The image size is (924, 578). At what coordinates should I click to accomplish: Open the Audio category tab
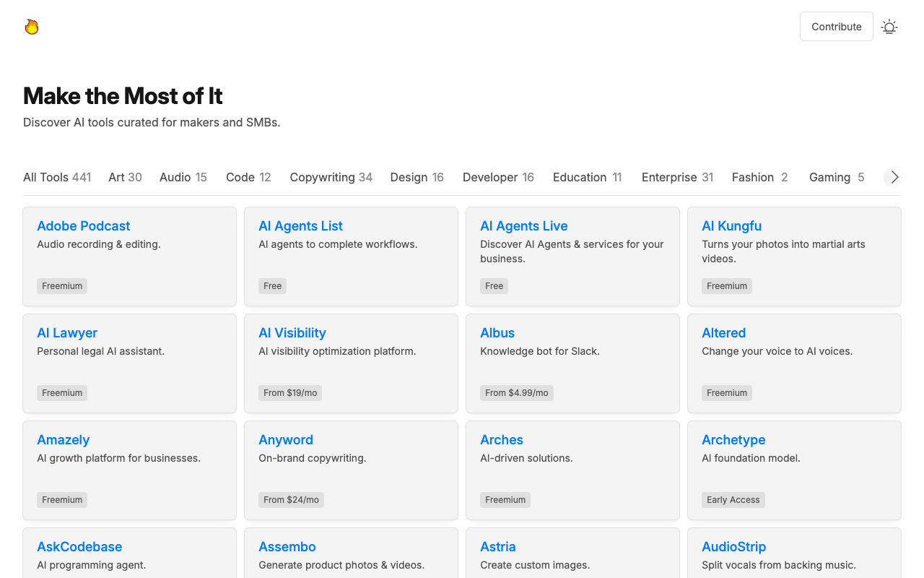pyautogui.click(x=183, y=177)
